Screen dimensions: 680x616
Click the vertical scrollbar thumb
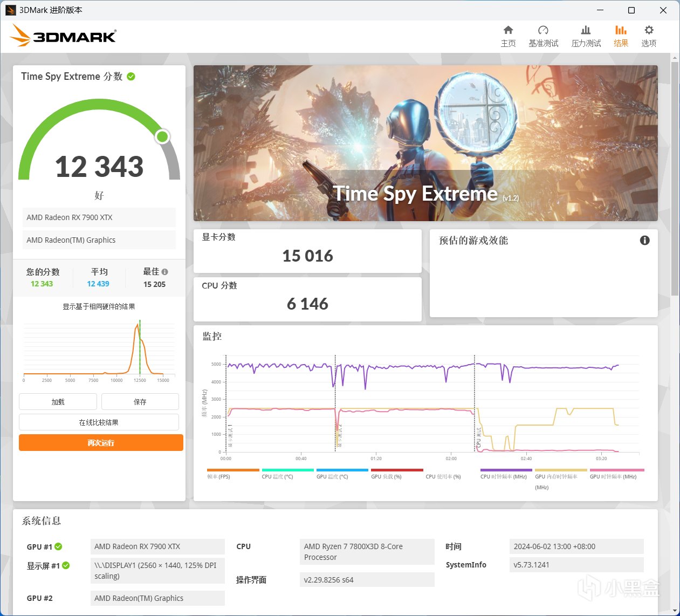[675, 179]
